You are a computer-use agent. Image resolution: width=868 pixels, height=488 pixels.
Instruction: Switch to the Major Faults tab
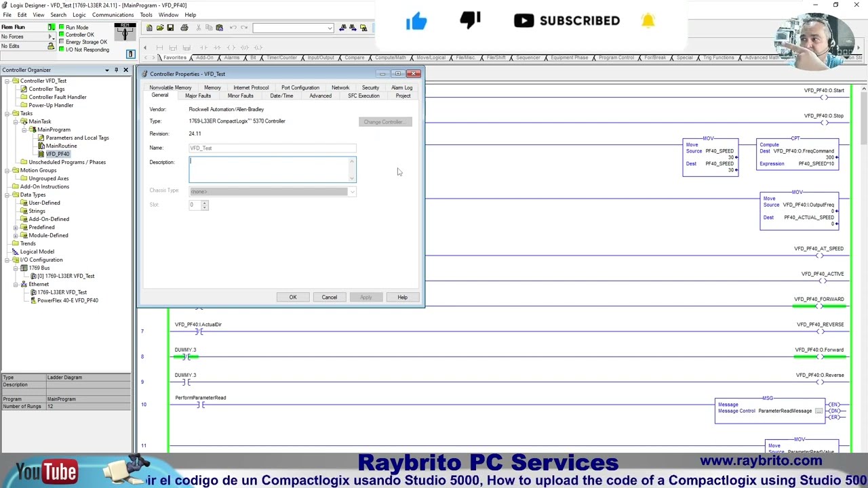coord(198,96)
